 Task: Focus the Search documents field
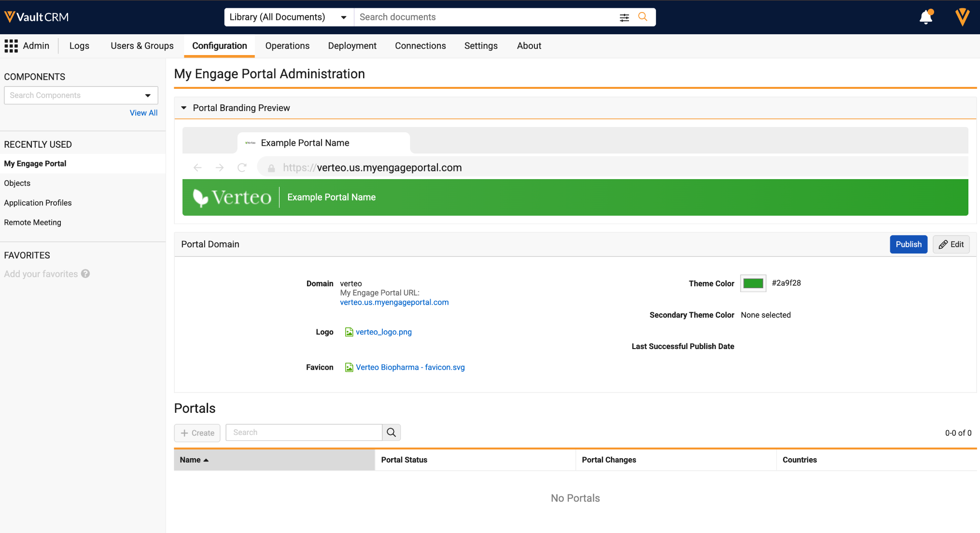click(x=486, y=17)
